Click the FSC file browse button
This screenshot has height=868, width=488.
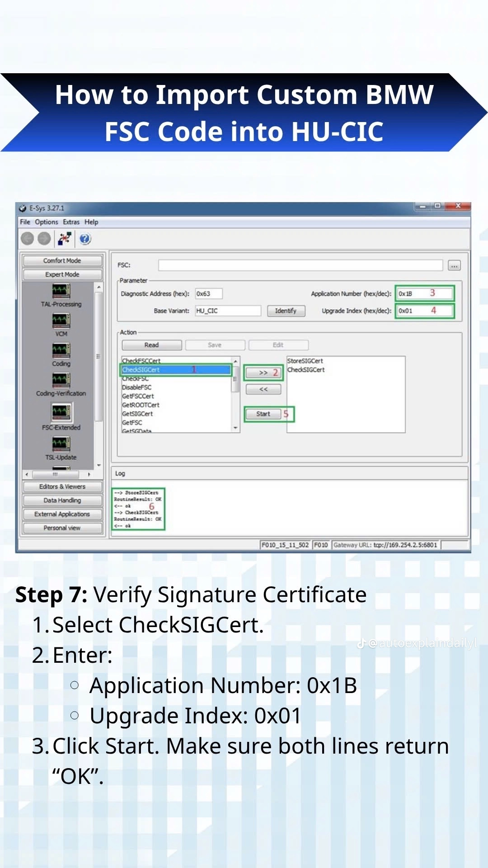tap(454, 265)
